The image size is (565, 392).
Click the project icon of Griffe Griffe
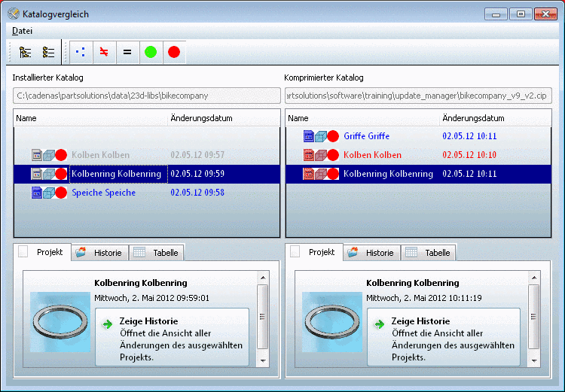coord(309,136)
